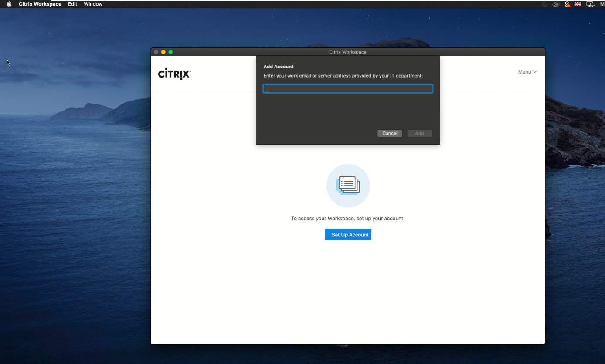Click the "To access your Workspace" message
The height and width of the screenshot is (364, 605).
[x=348, y=219]
